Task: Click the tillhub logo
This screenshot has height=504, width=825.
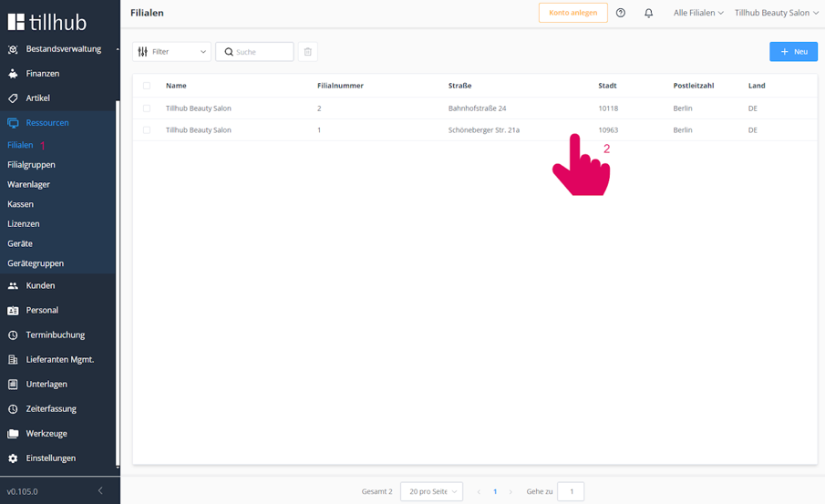Action: (x=46, y=22)
